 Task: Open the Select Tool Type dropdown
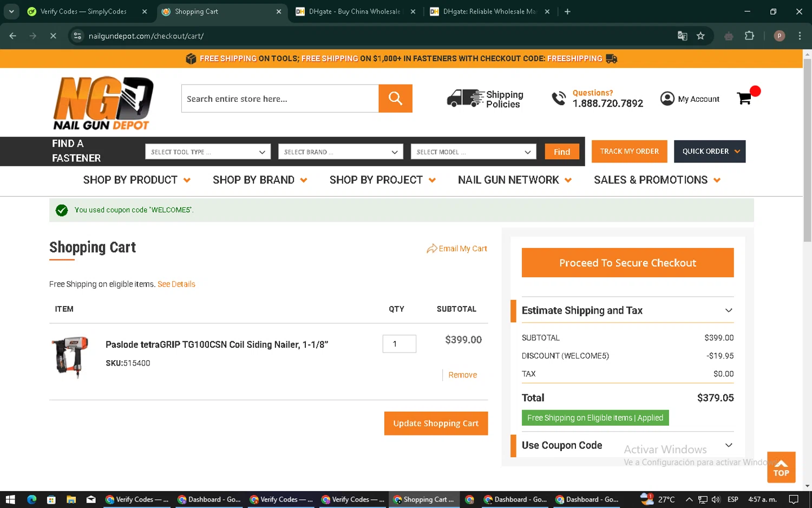point(208,152)
